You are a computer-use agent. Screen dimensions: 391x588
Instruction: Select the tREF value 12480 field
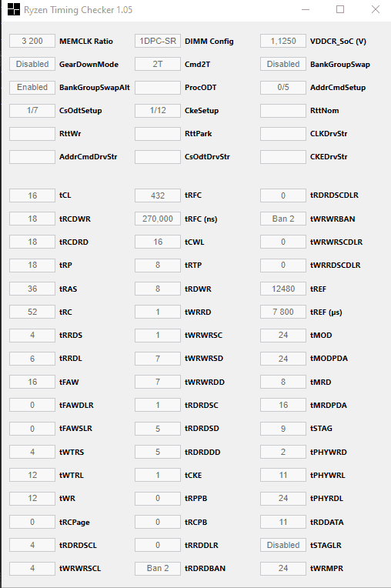tap(283, 289)
